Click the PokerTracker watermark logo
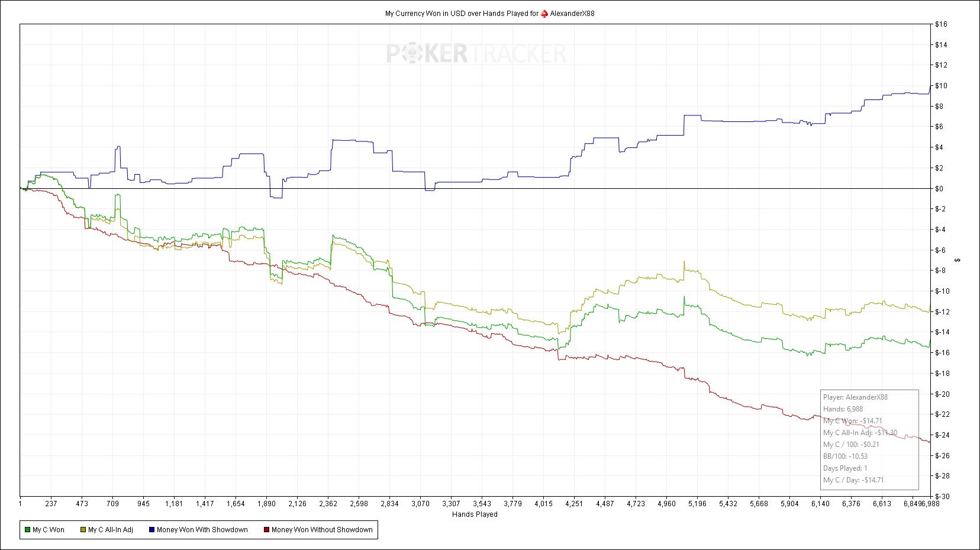980x550 pixels. (x=476, y=54)
